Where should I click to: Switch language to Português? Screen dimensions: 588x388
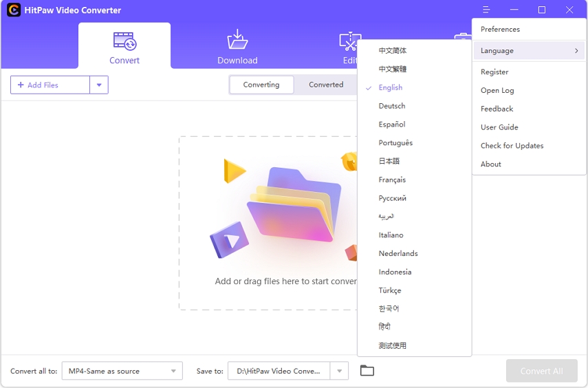[415, 142]
